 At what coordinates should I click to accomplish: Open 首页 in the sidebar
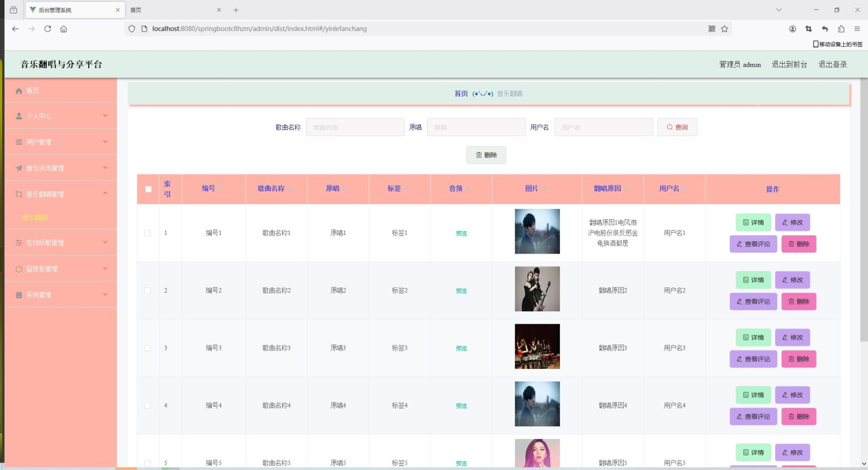(61, 90)
